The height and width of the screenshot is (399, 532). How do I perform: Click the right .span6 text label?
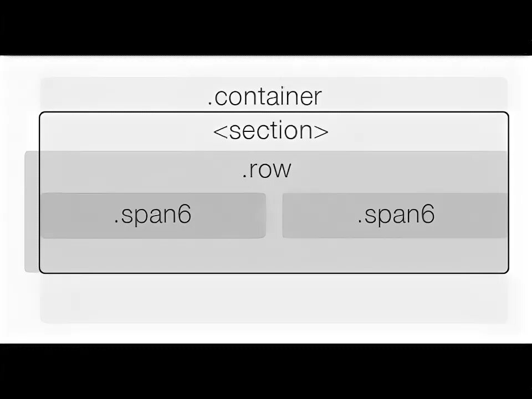(x=396, y=215)
